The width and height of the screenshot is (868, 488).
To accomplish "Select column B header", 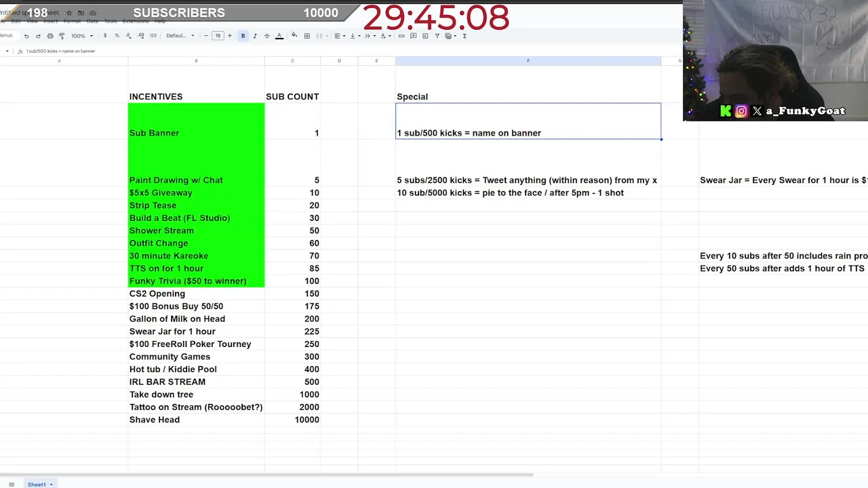I will point(196,61).
